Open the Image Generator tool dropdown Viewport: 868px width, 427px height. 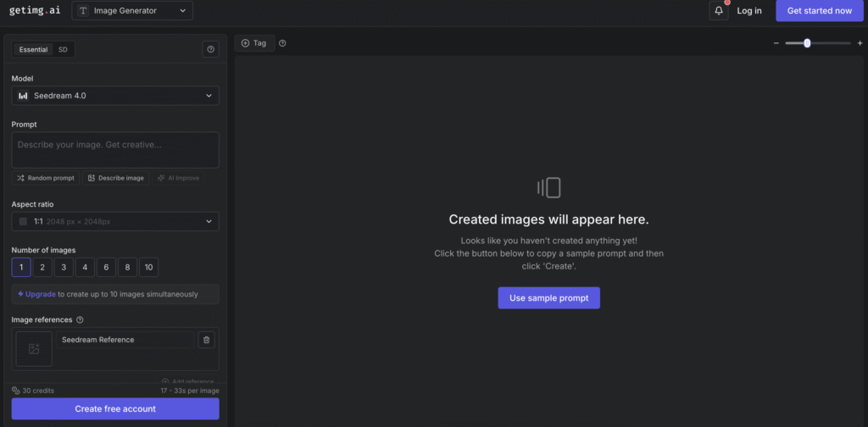(132, 11)
